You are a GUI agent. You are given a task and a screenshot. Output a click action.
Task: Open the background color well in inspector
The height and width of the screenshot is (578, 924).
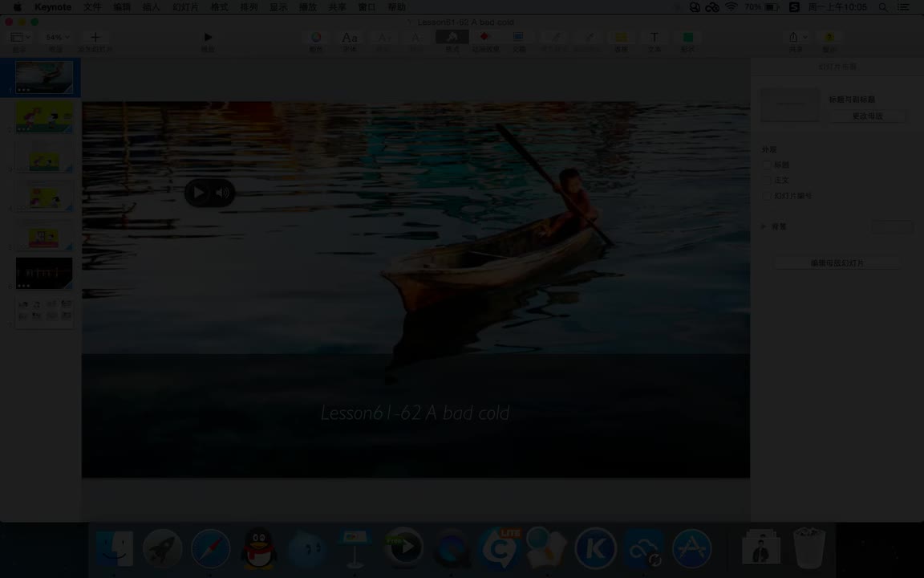pyautogui.click(x=892, y=226)
